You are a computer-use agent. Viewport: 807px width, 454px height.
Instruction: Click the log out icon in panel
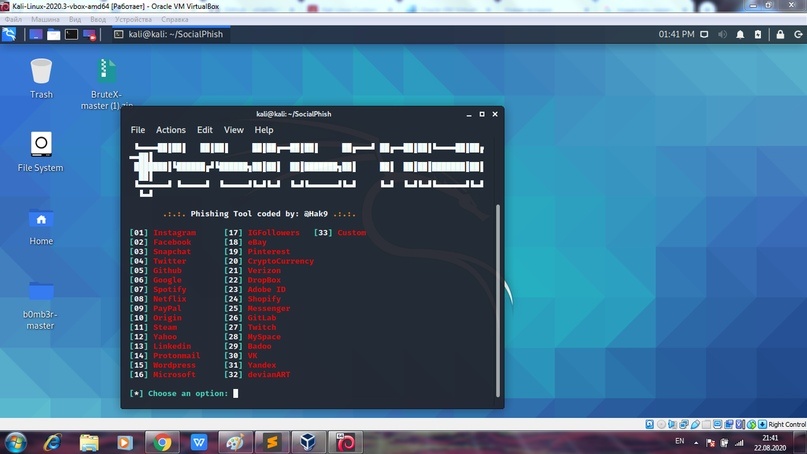pyautogui.click(x=798, y=34)
